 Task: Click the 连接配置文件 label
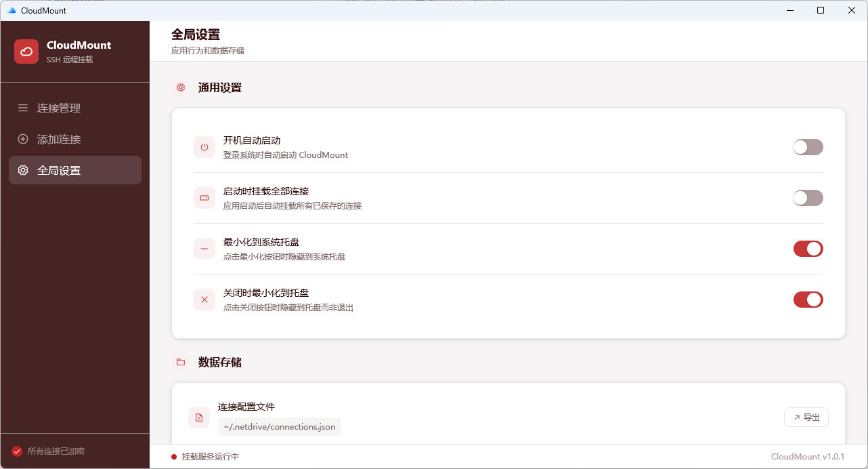246,407
